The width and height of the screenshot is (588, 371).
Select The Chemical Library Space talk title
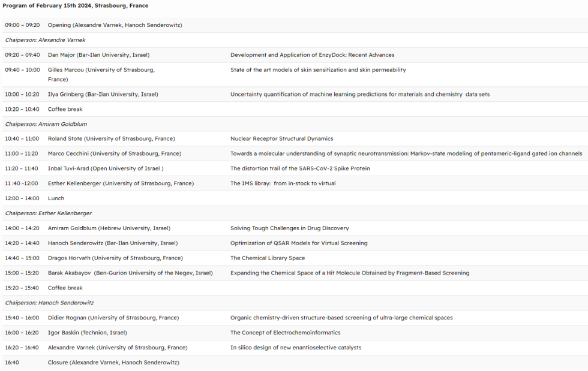click(267, 258)
